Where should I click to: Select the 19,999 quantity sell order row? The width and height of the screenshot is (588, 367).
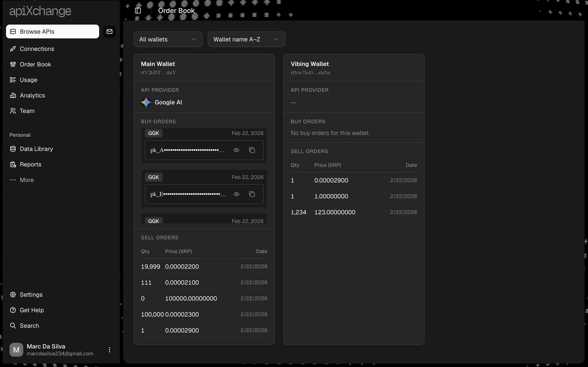(x=204, y=267)
